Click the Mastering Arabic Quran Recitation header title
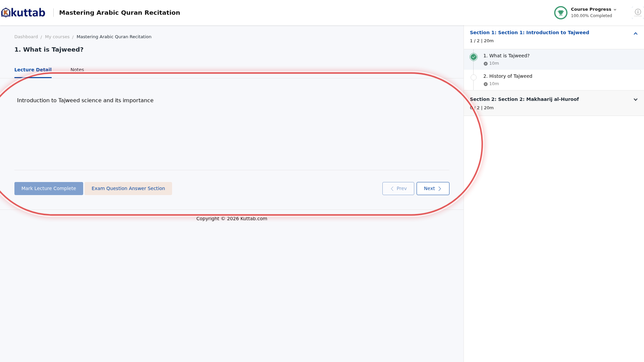Screen dimensions: 644x362 tap(119, 13)
